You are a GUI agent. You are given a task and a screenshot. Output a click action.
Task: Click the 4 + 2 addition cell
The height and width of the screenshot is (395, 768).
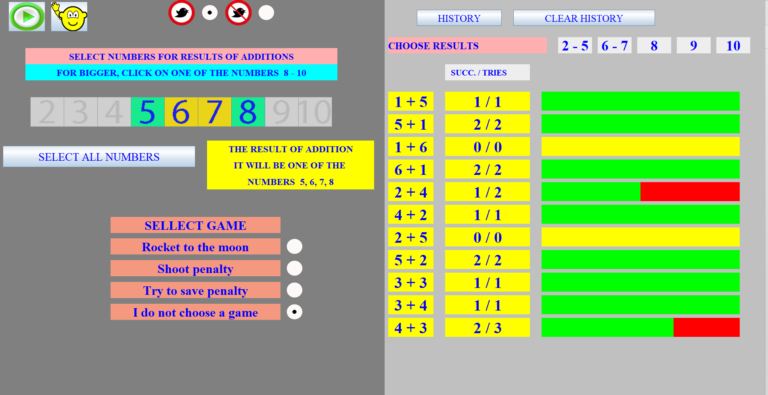pyautogui.click(x=411, y=215)
